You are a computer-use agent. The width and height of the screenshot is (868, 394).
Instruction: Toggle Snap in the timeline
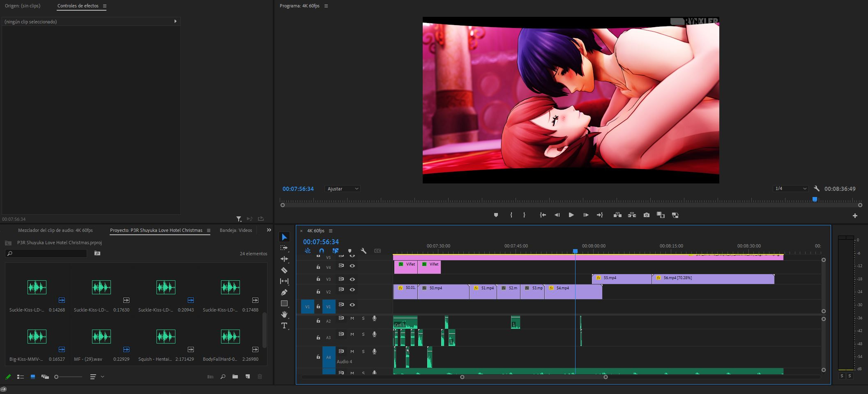tap(322, 251)
